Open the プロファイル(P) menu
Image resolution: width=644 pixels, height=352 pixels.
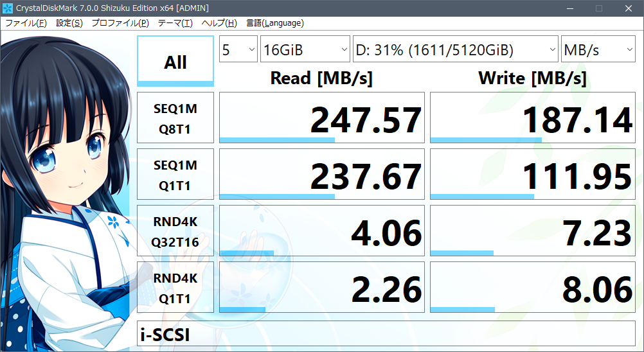pyautogui.click(x=120, y=23)
